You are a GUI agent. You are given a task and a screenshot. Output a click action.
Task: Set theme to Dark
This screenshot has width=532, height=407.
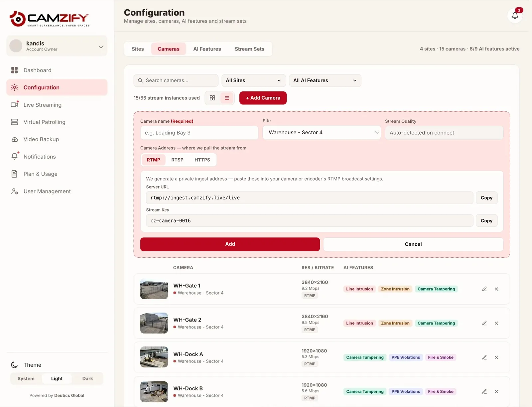click(x=87, y=378)
